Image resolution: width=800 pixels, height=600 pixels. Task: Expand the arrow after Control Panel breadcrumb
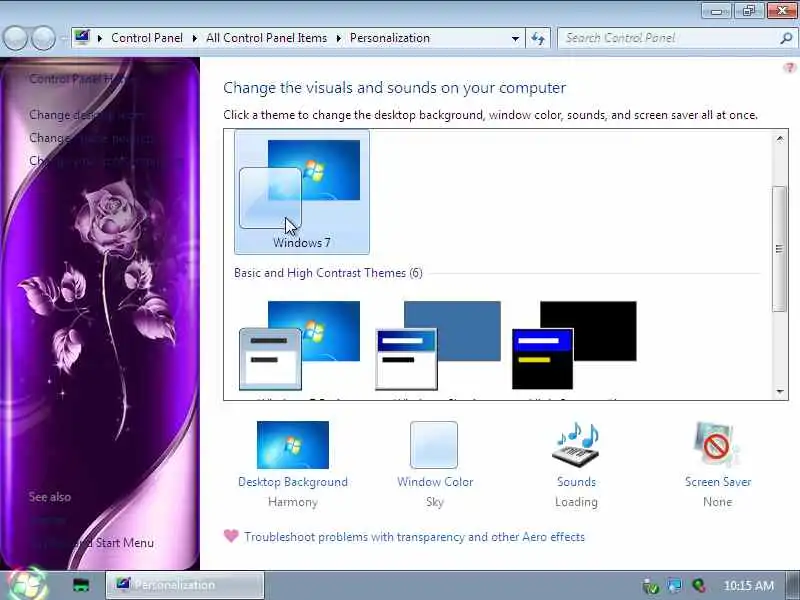[x=194, y=38]
